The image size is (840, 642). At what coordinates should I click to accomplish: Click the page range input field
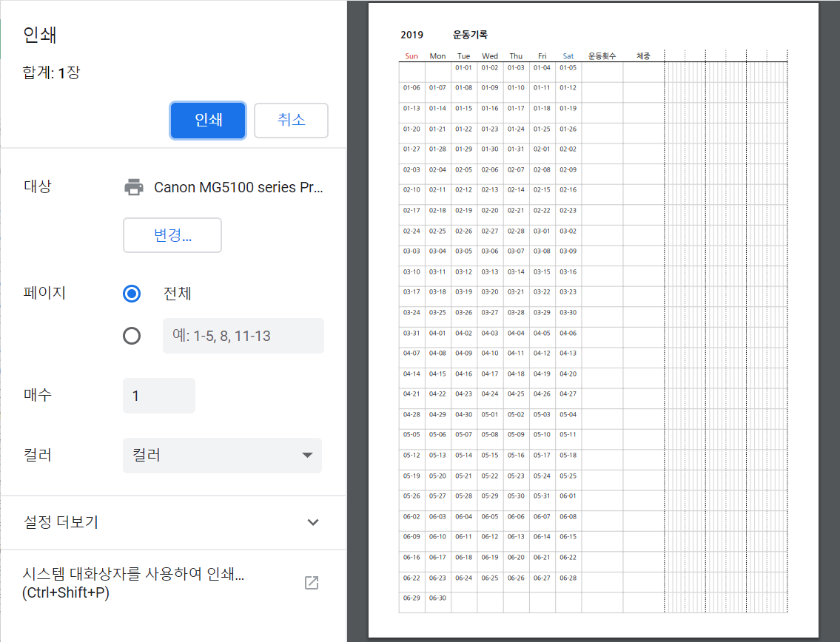(x=243, y=336)
